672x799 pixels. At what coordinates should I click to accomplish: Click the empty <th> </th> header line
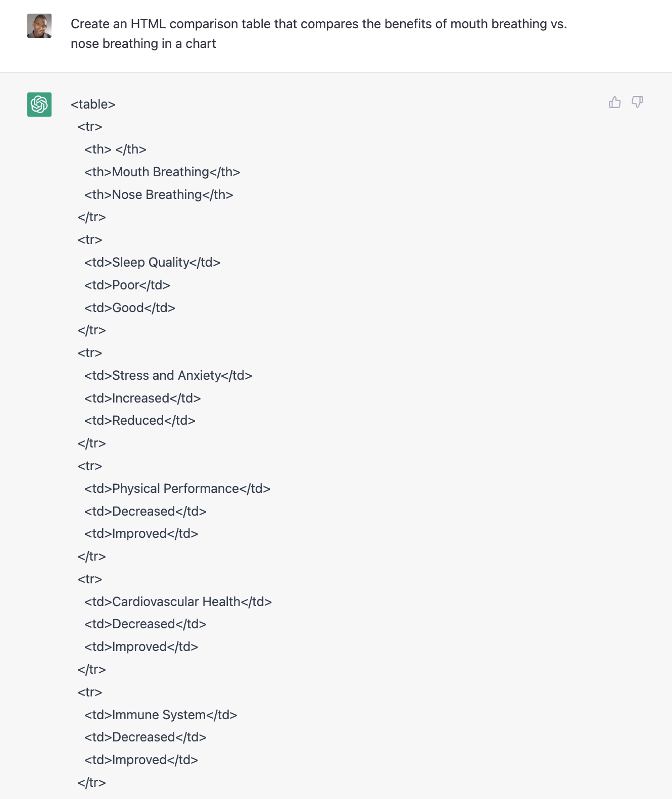pos(115,149)
